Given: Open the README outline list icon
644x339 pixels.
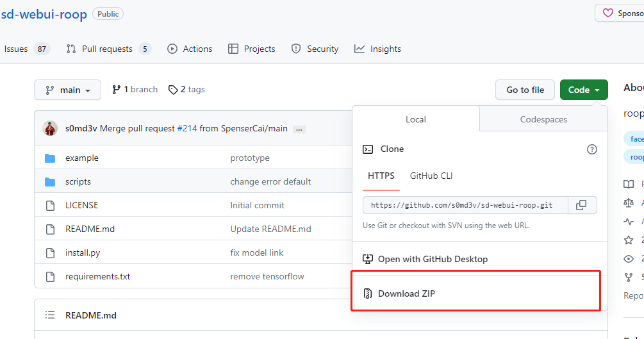Looking at the screenshot, I should pyautogui.click(x=50, y=315).
